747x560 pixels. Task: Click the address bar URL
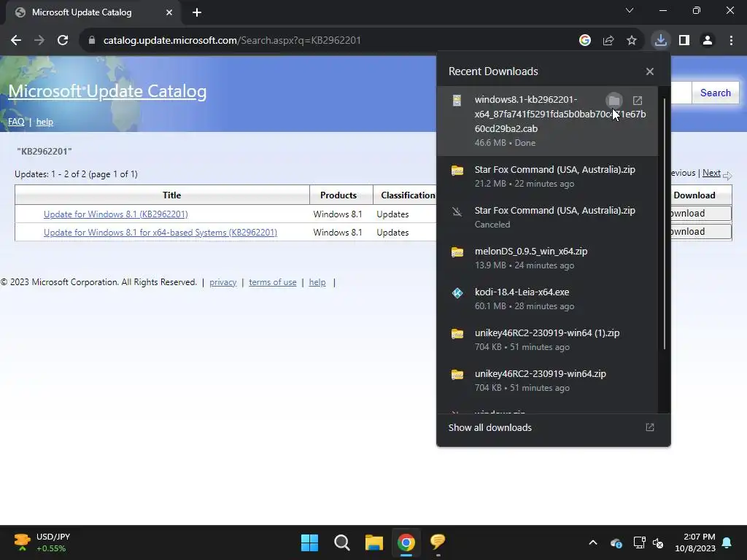coord(232,41)
